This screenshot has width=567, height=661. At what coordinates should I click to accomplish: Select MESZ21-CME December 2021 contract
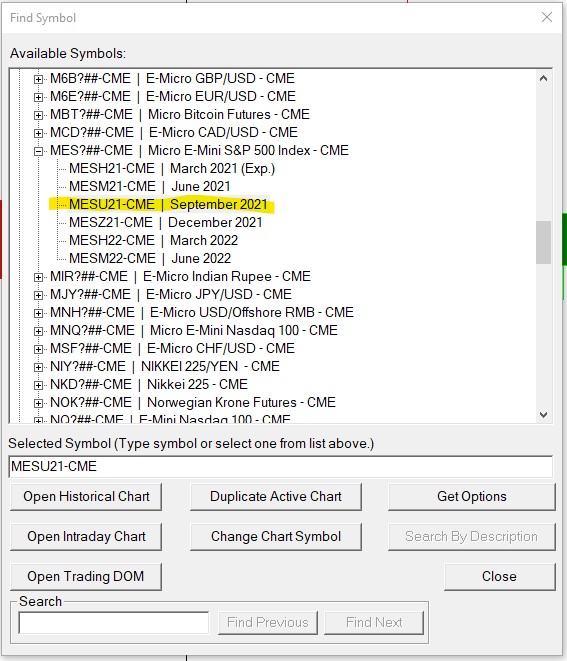pyautogui.click(x=166, y=222)
